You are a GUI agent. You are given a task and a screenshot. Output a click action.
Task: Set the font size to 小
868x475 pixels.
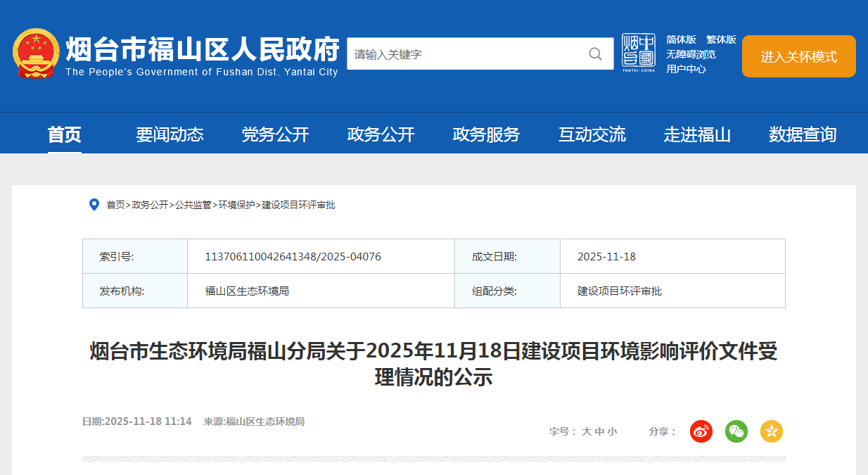tap(612, 431)
